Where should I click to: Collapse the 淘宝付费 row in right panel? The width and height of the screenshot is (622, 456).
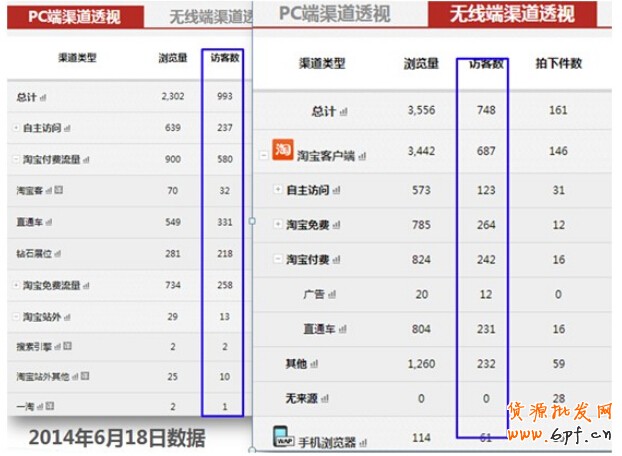(x=278, y=260)
